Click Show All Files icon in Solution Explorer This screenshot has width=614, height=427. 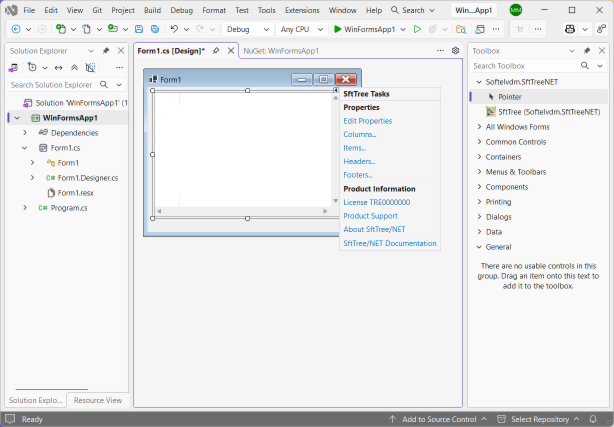pyautogui.click(x=90, y=68)
